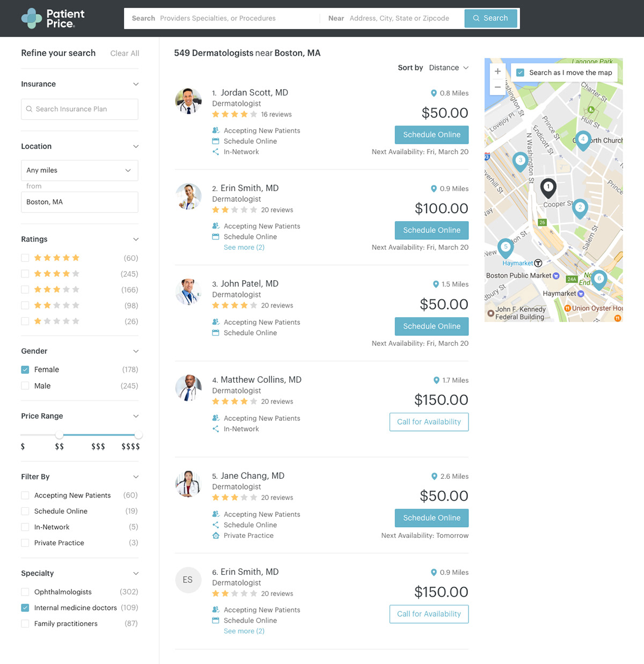Click magnifier icon in insurance plan field
The height and width of the screenshot is (664, 644).
coord(30,109)
